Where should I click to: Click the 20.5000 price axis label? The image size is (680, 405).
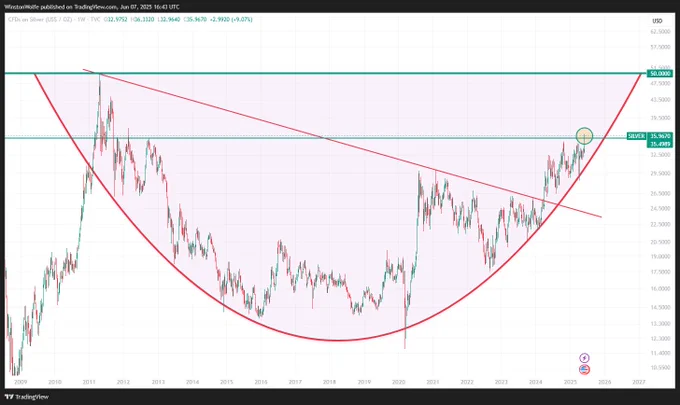pos(660,242)
